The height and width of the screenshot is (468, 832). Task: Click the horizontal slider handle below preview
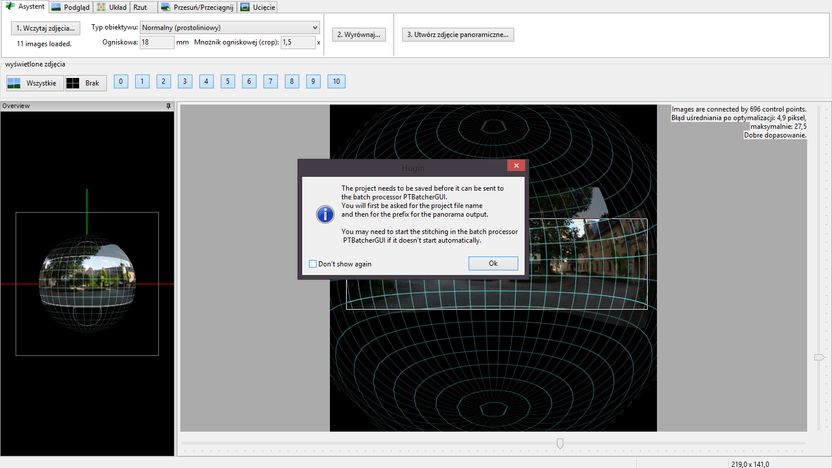pyautogui.click(x=560, y=443)
